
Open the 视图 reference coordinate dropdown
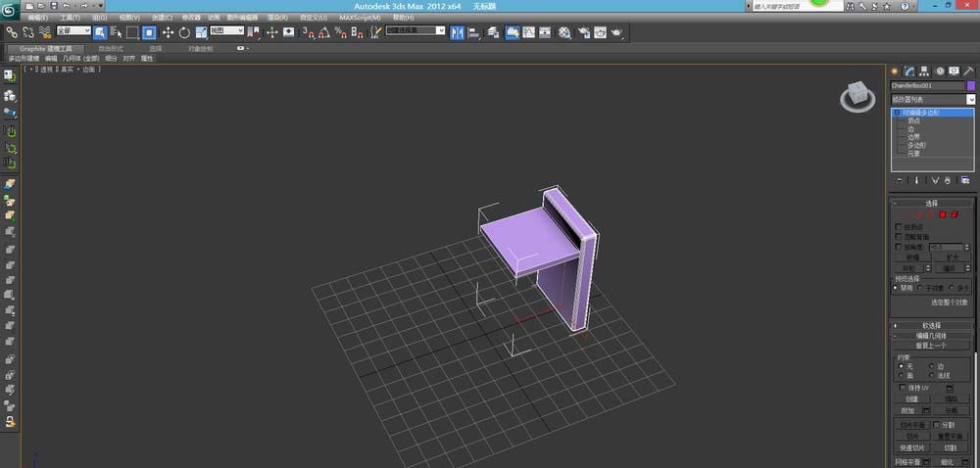(227, 30)
